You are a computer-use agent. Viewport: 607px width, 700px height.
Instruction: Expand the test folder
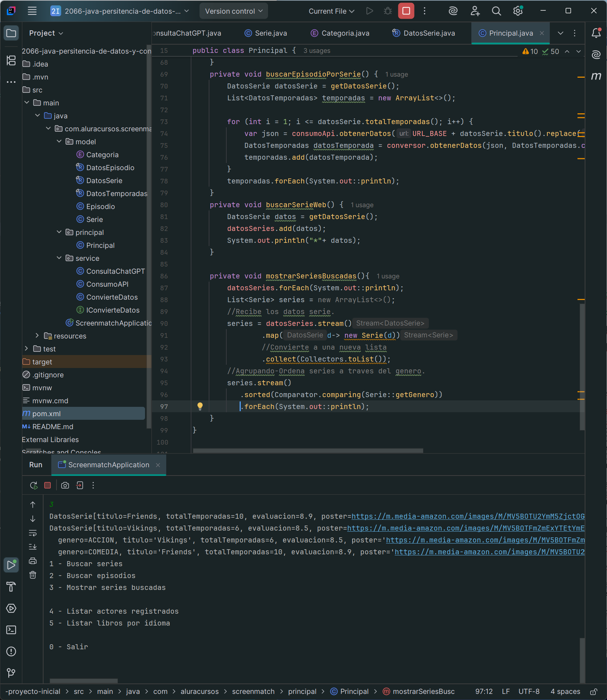[27, 349]
